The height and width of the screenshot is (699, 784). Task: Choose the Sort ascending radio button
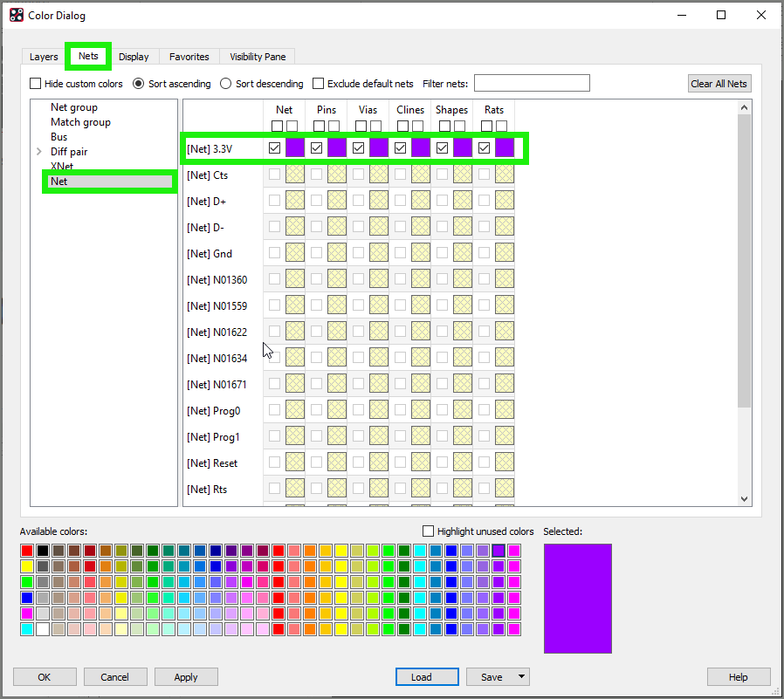(x=139, y=84)
